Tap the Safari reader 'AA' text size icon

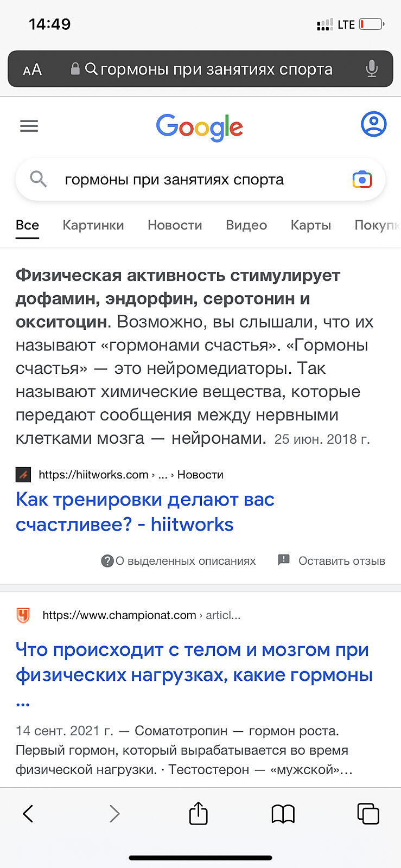(33, 69)
